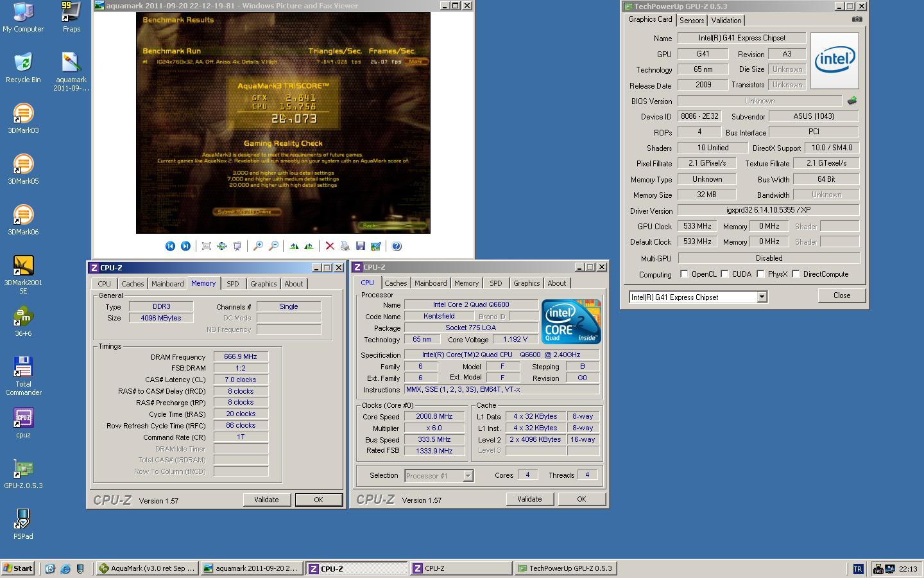Open GPU-Z.0.5.3 desktop icon
The width and height of the screenshot is (924, 578).
point(23,474)
